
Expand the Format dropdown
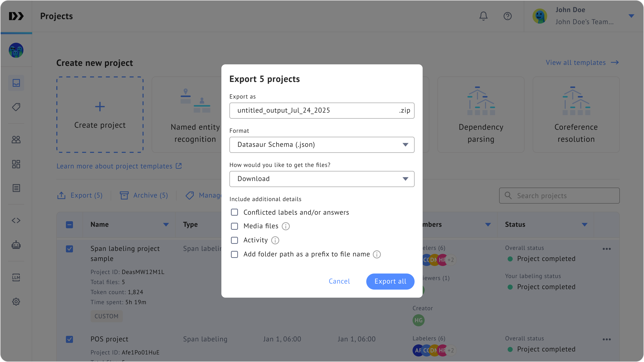click(x=322, y=145)
